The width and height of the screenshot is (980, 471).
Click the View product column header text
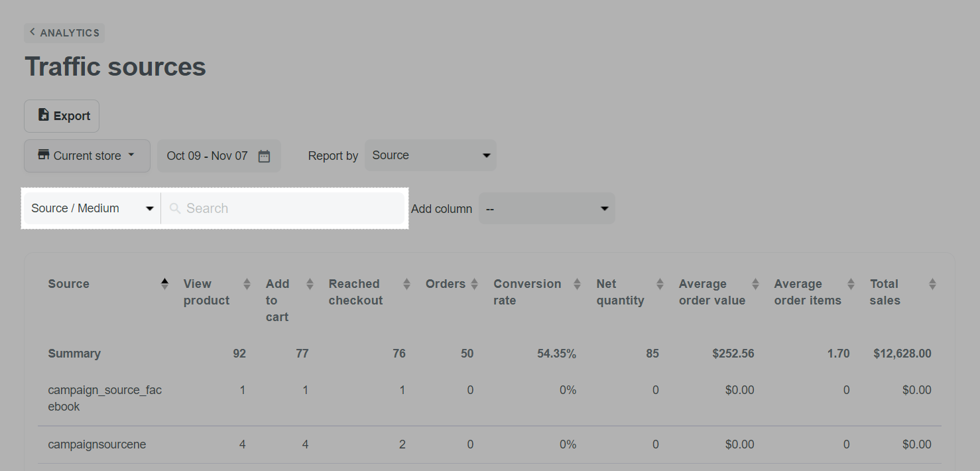pyautogui.click(x=207, y=292)
